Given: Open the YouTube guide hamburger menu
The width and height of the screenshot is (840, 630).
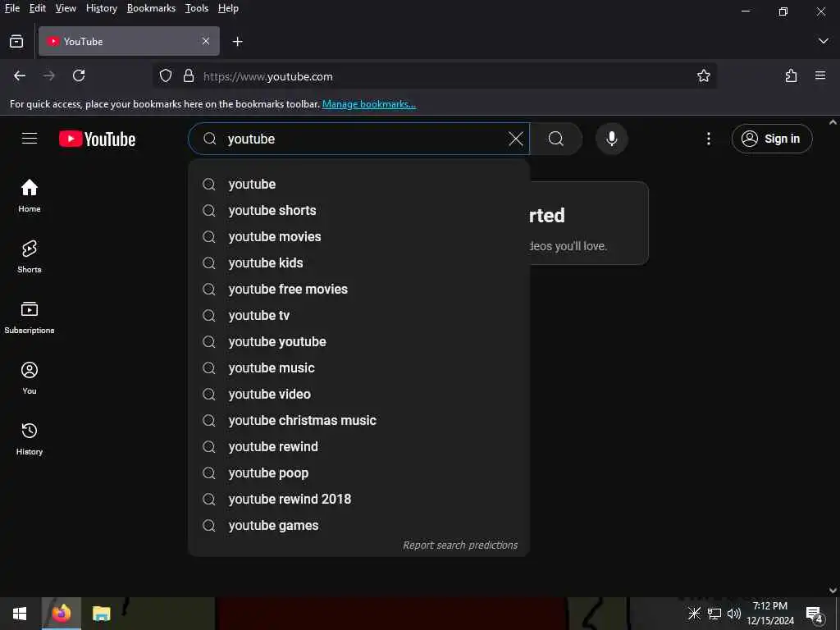Looking at the screenshot, I should coord(30,139).
